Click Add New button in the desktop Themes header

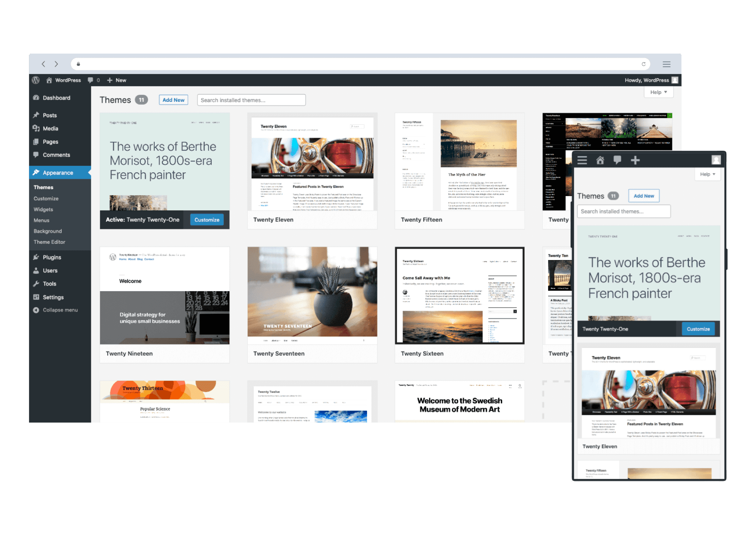coord(174,100)
